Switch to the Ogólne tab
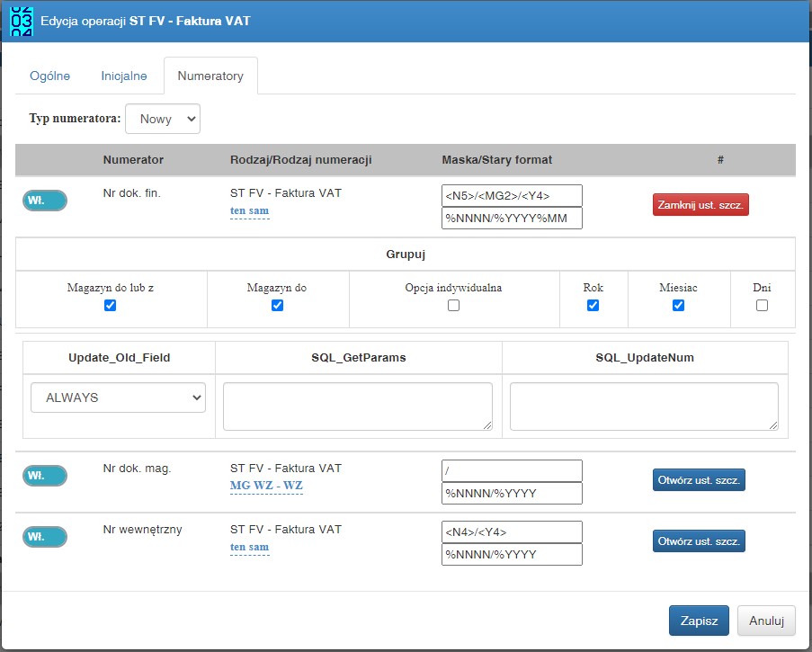The width and height of the screenshot is (812, 652). point(49,76)
